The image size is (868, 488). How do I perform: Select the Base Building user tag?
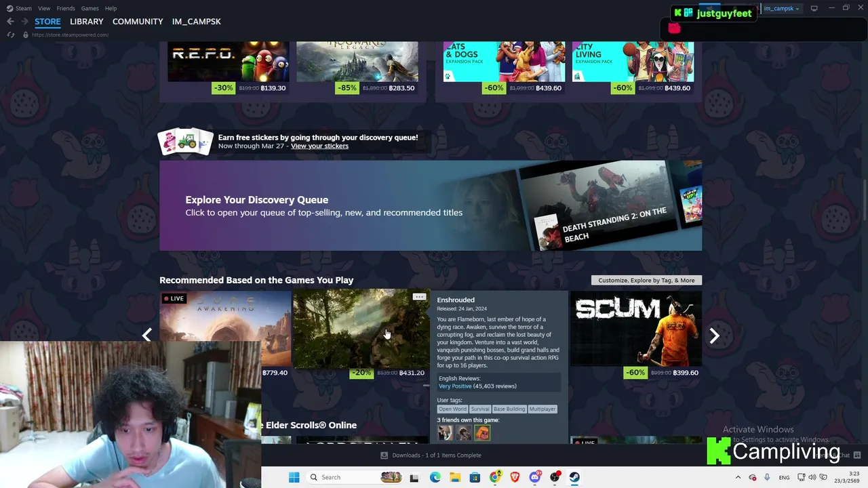click(509, 409)
